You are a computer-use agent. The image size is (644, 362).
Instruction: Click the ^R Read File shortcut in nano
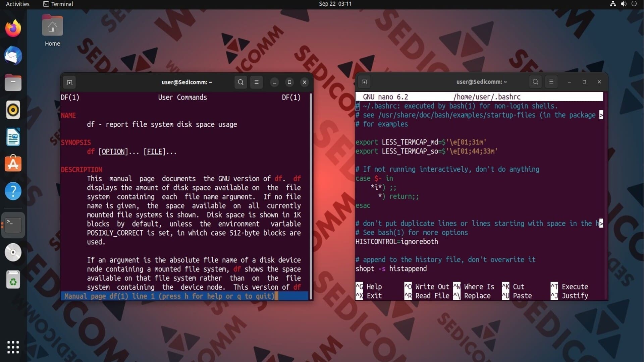tap(427, 296)
